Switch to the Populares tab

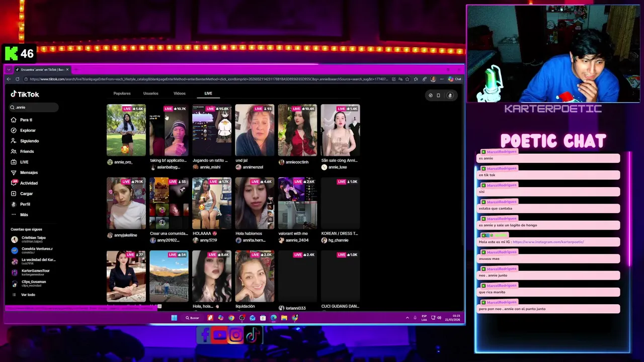coord(122,94)
